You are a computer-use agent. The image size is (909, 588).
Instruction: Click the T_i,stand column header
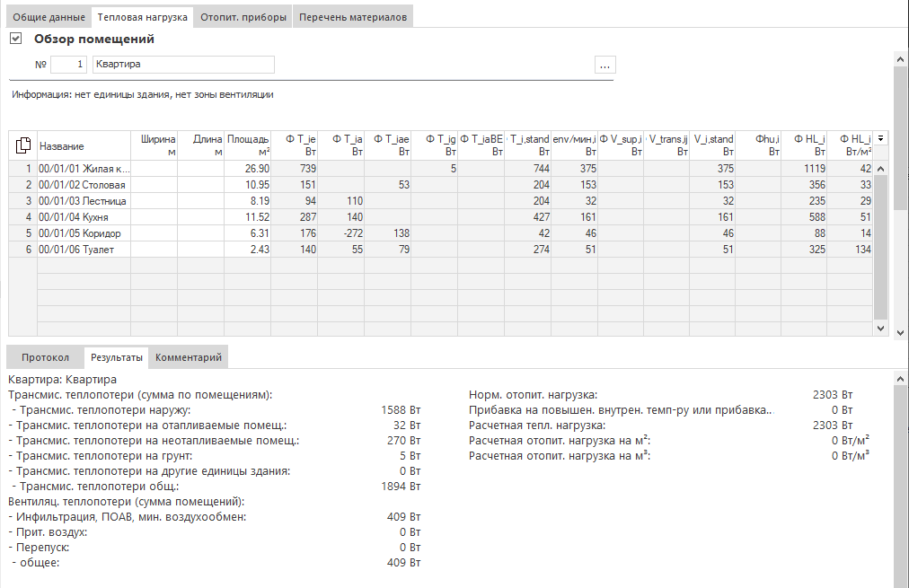tap(528, 146)
